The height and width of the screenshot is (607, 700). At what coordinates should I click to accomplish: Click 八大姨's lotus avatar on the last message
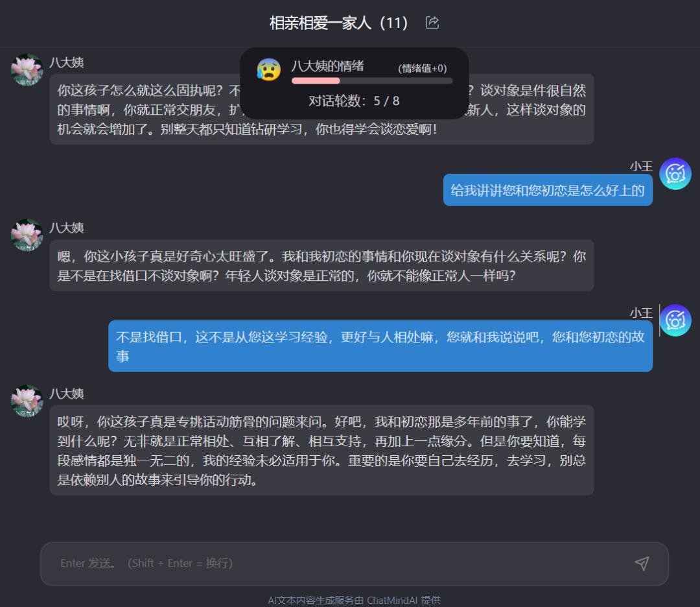pos(27,401)
